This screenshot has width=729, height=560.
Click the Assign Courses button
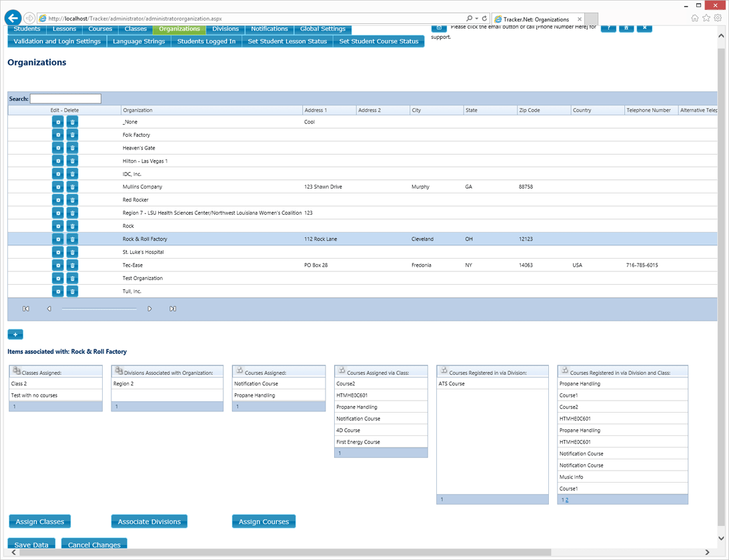tap(264, 522)
